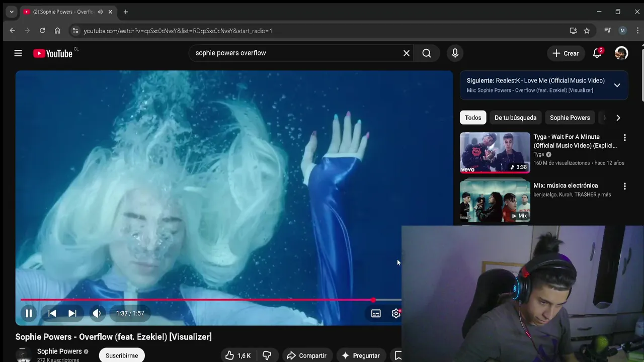
Task: Select the Sophie Powers filter chip
Action: (570, 118)
